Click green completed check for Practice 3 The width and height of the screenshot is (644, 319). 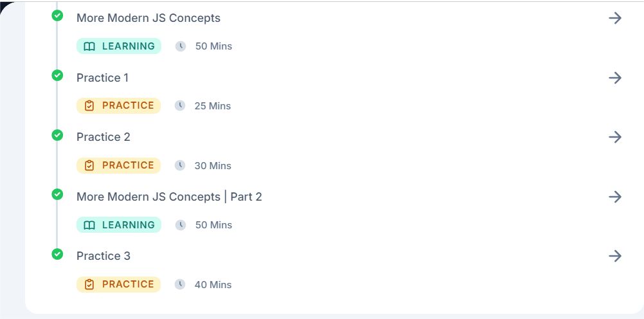coord(57,254)
